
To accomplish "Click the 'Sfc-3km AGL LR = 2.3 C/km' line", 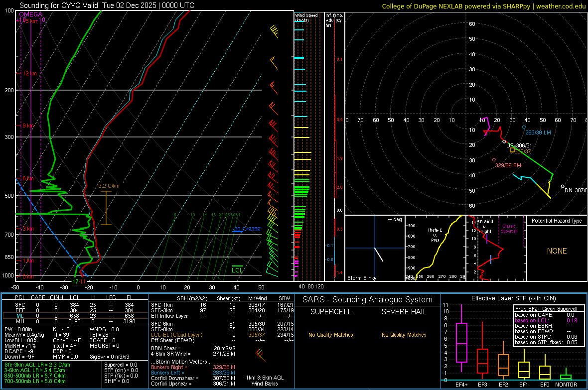I will point(37,365).
